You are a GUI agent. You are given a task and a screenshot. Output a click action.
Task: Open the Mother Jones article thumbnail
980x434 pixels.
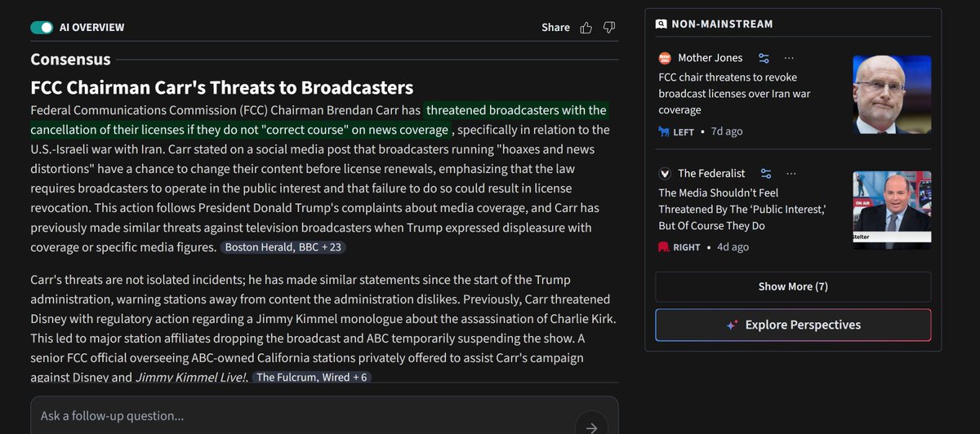(x=892, y=94)
